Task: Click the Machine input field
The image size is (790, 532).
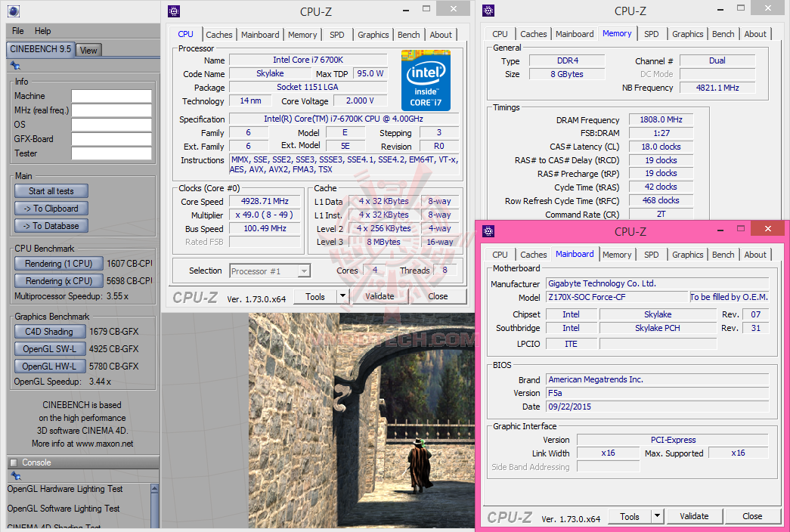Action: point(111,96)
